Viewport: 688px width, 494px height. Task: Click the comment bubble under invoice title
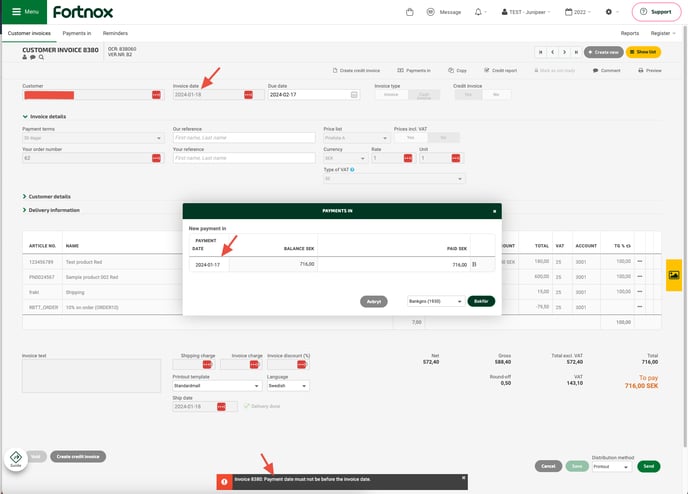tap(32, 57)
